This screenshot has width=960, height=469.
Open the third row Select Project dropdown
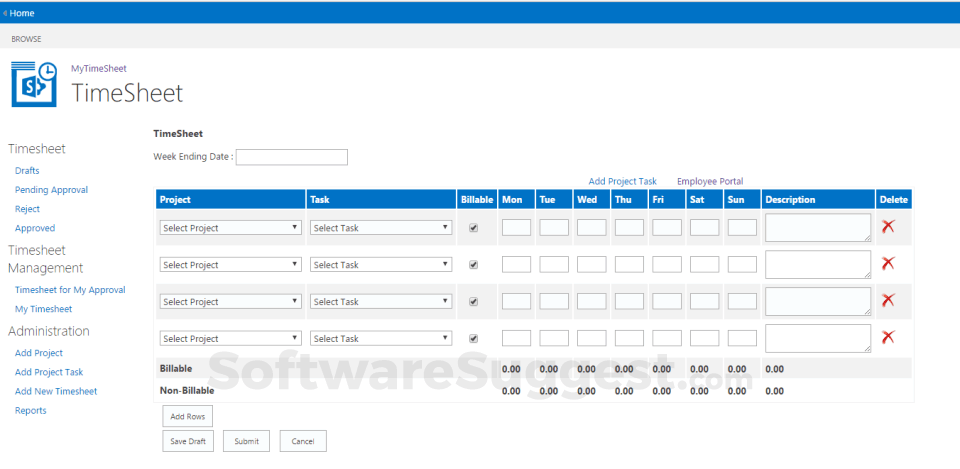[x=231, y=301]
